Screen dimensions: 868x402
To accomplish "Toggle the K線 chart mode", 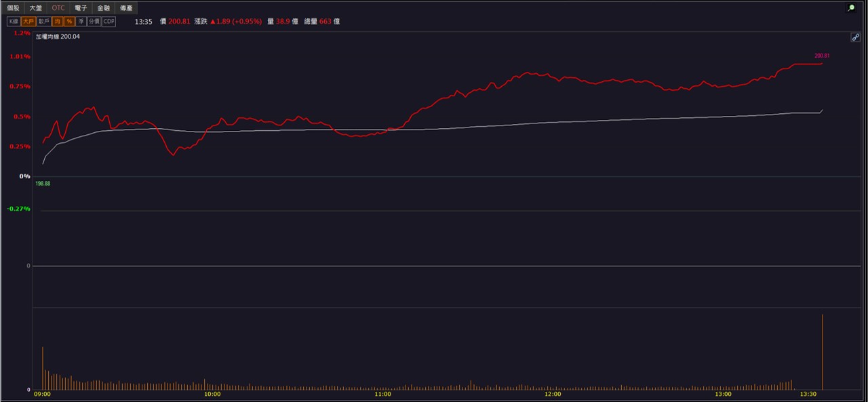I will (x=13, y=22).
